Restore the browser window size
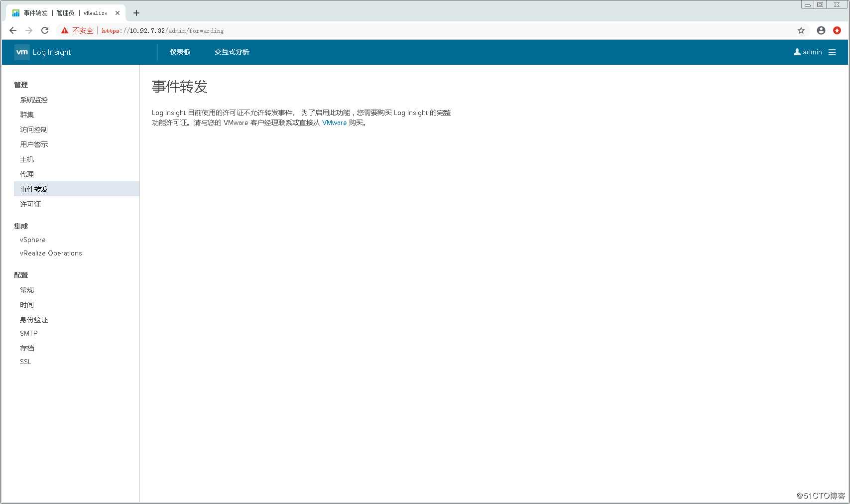Image resolution: width=850 pixels, height=504 pixels. 820,4
